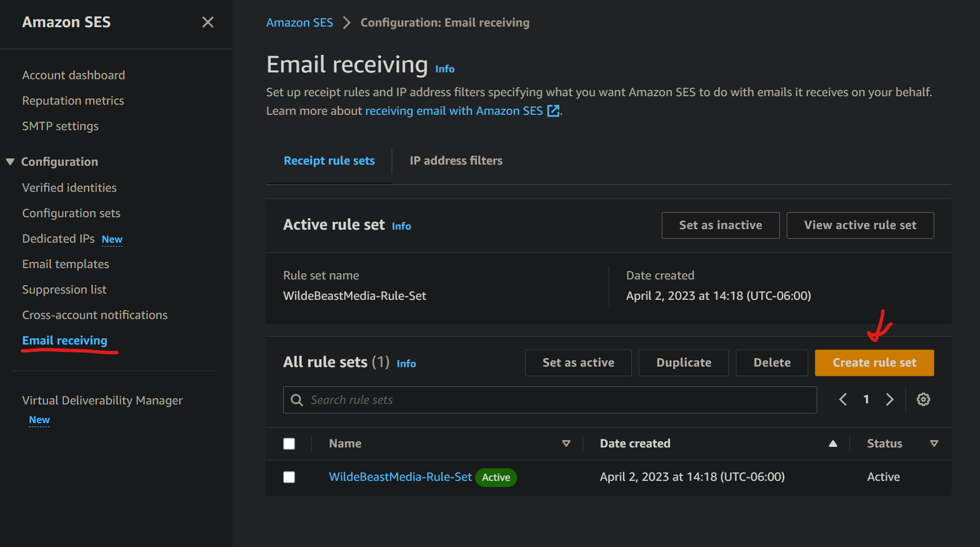Close the Amazon SES navigation panel
The height and width of the screenshot is (547, 980).
(x=207, y=22)
